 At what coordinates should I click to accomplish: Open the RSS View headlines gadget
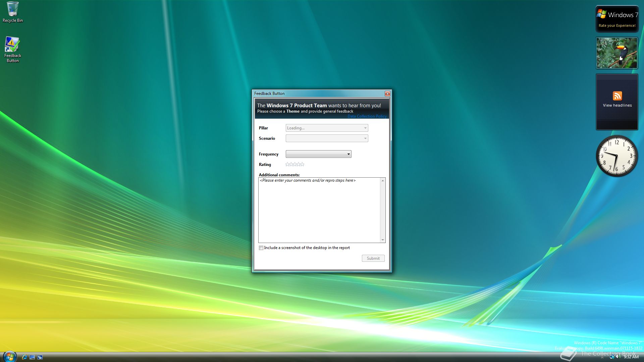(617, 101)
